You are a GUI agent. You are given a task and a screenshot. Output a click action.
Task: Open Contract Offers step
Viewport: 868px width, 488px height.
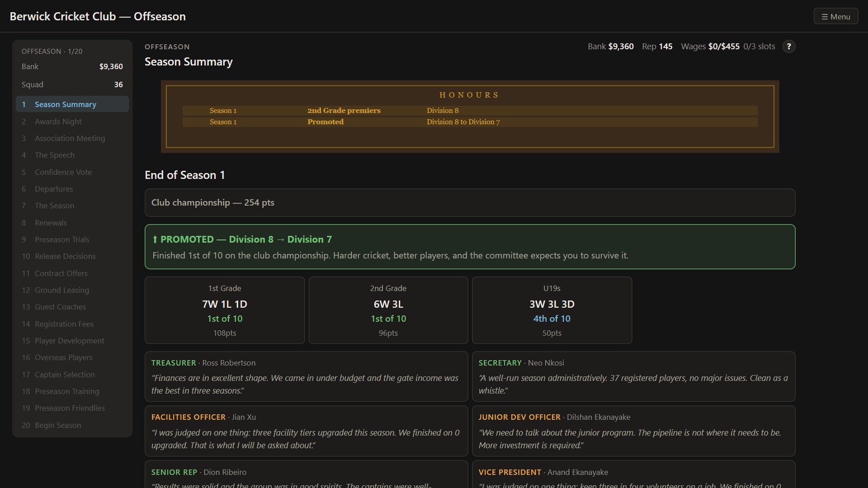click(x=72, y=273)
